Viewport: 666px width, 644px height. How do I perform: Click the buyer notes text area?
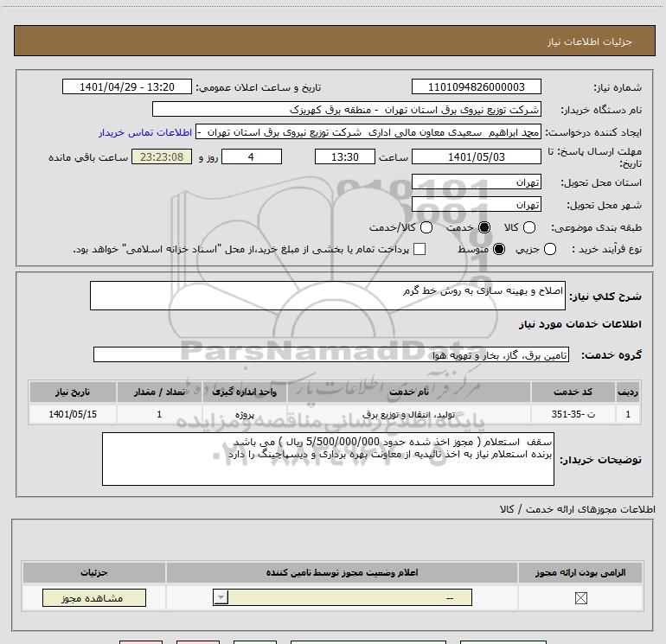(328, 459)
